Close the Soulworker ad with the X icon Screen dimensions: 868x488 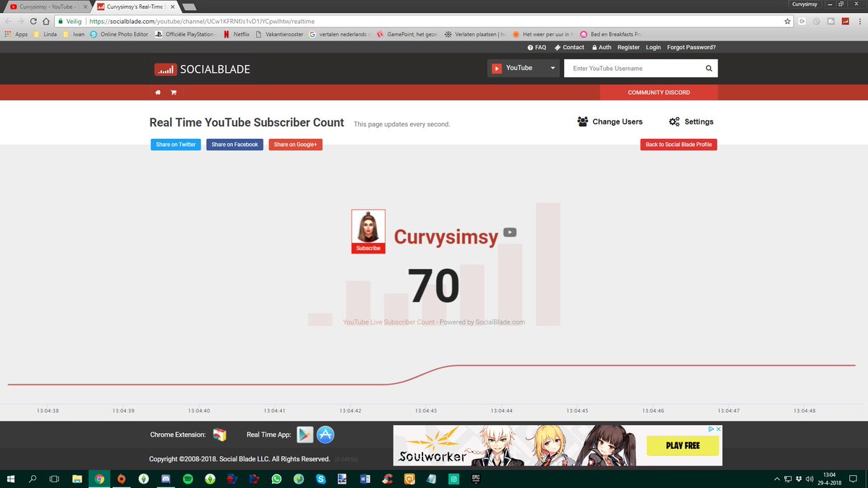coord(719,429)
